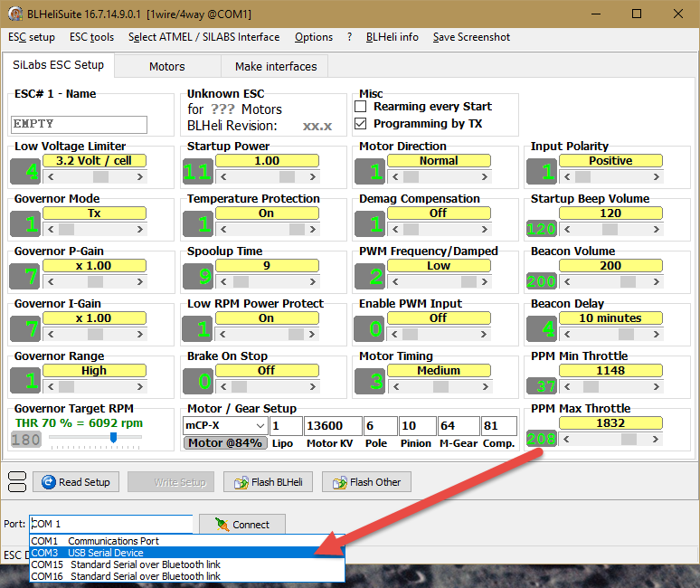Click the Pole field showing 6

[x=381, y=426]
